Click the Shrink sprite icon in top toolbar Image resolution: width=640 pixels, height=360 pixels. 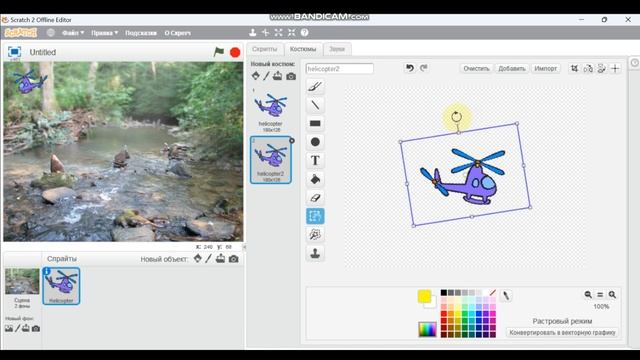click(x=291, y=33)
